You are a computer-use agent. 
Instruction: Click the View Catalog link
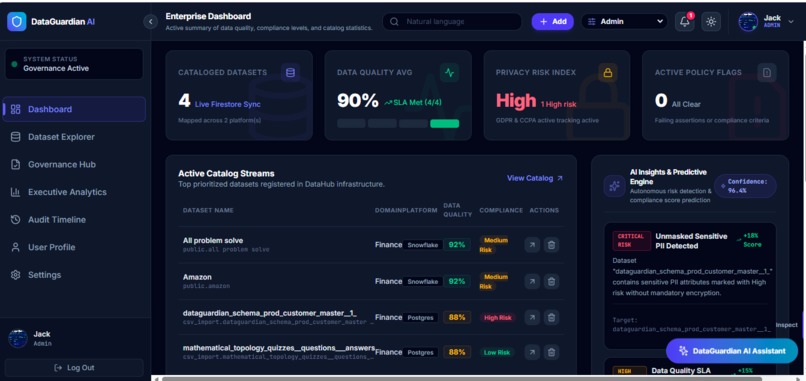point(535,178)
